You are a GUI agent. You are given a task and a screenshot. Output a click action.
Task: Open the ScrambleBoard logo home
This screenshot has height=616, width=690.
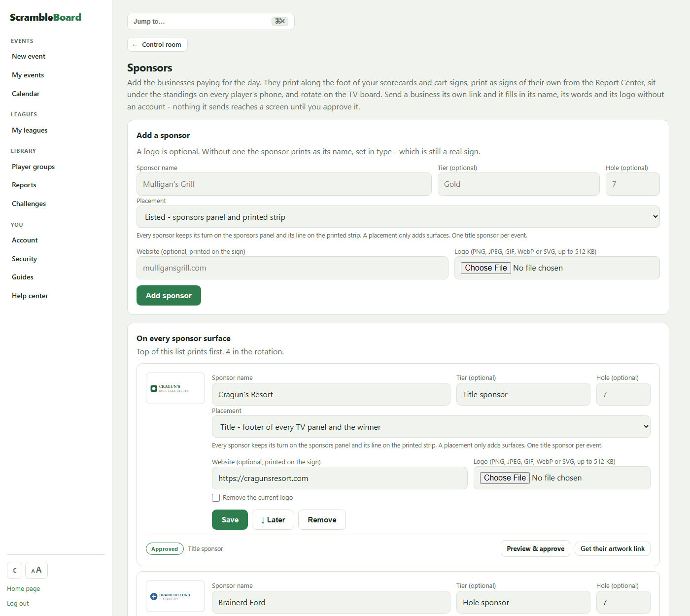click(45, 17)
